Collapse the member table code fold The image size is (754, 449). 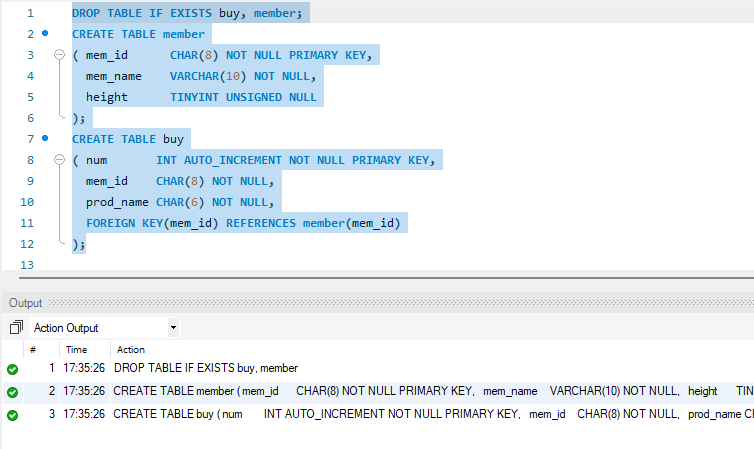[59, 55]
